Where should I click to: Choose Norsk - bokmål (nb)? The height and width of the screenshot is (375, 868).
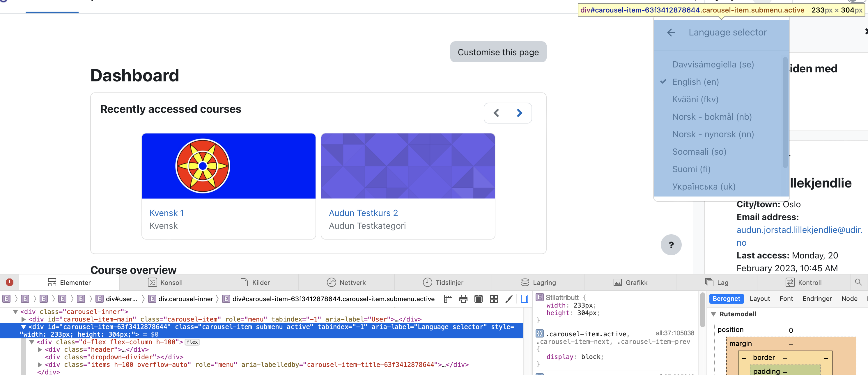click(712, 117)
